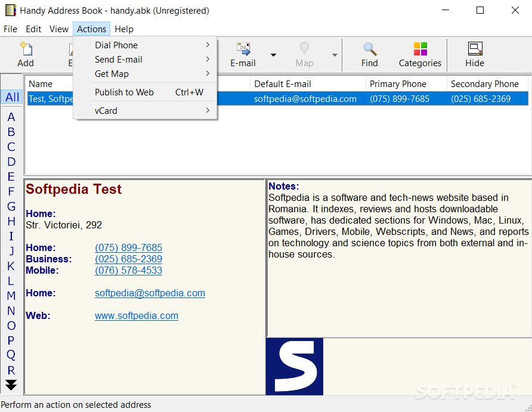Image resolution: width=532 pixels, height=412 pixels.
Task: Filter contacts by letter J
Action: pos(11,251)
